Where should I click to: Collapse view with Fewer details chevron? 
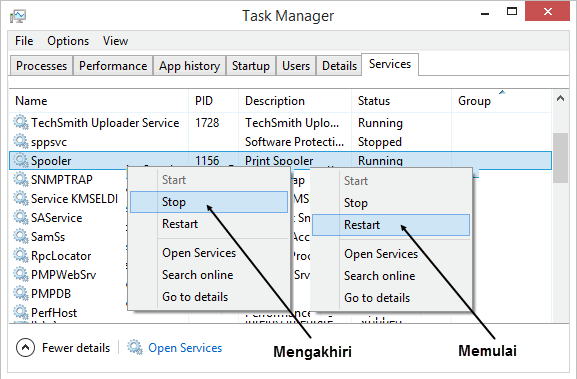click(25, 348)
